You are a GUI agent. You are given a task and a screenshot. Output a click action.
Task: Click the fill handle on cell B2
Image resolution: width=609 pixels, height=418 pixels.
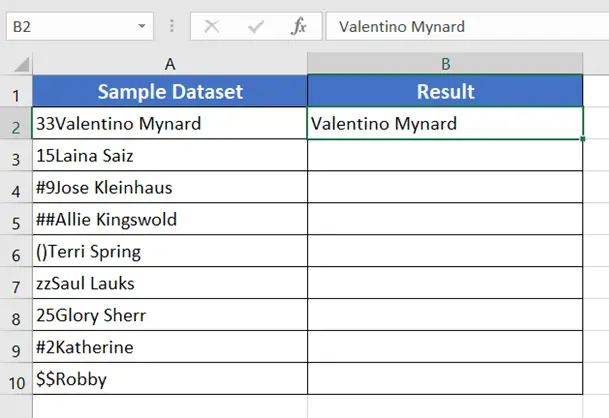[583, 139]
